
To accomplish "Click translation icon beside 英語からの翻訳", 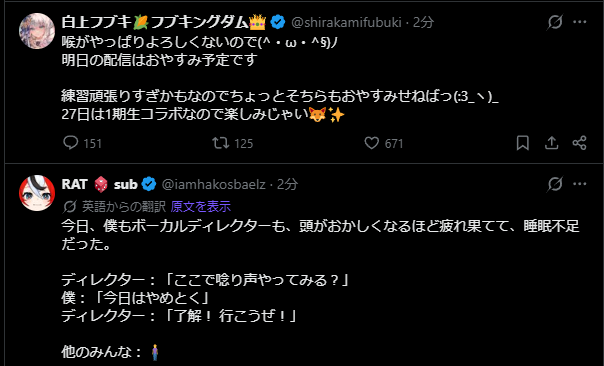I will click(70, 207).
